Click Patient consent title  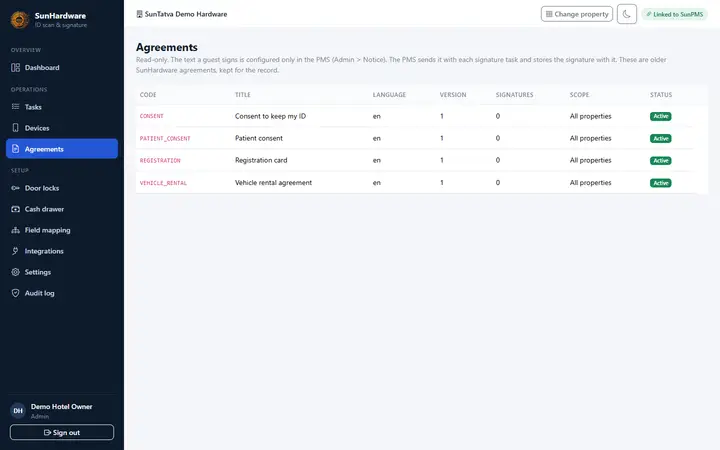[259, 138]
